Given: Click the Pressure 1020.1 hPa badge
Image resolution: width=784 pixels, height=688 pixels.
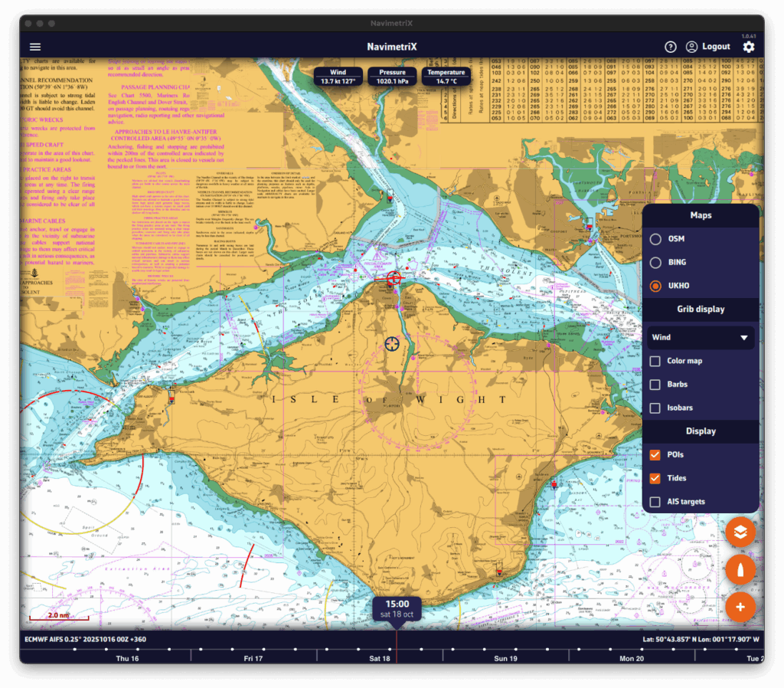Looking at the screenshot, I should point(392,77).
